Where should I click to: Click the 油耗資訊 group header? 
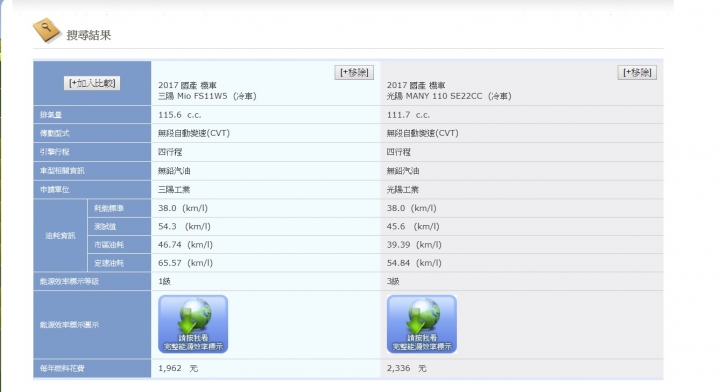tap(60, 235)
